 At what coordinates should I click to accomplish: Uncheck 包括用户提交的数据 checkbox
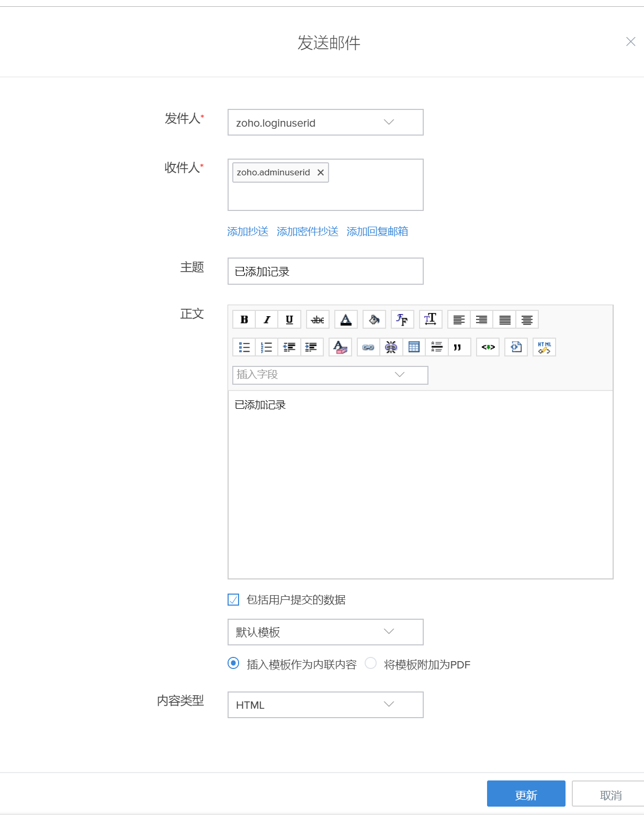point(233,599)
